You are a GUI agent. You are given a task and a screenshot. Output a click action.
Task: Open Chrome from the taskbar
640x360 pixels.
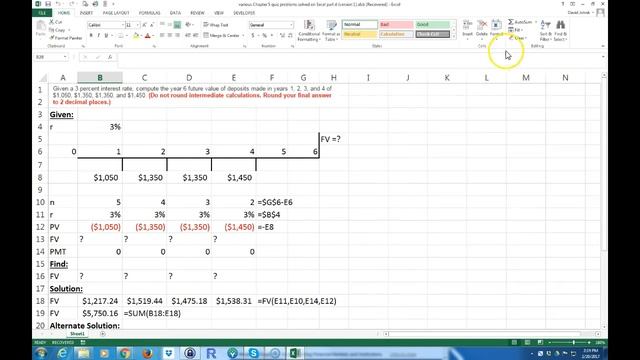[x=125, y=353]
